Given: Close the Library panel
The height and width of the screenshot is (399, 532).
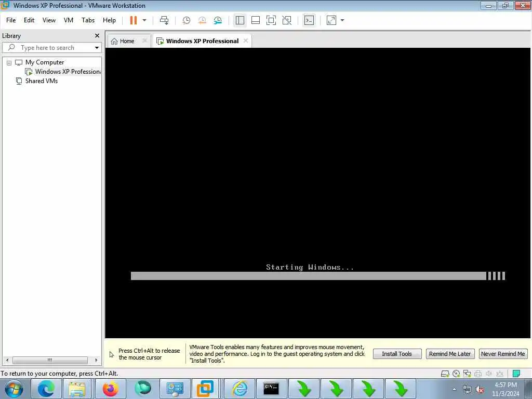Looking at the screenshot, I should [97, 36].
